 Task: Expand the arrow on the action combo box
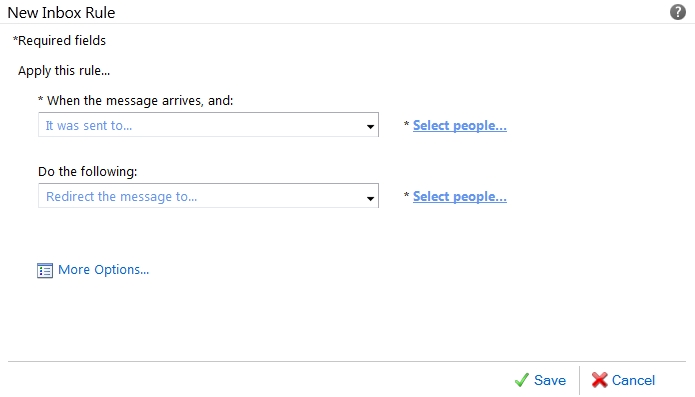tap(370, 198)
